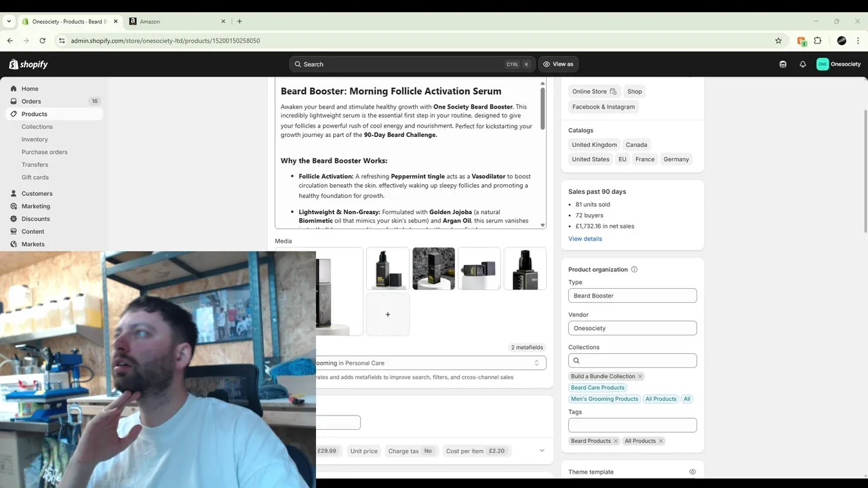Click the Marketing target icon

14,206
